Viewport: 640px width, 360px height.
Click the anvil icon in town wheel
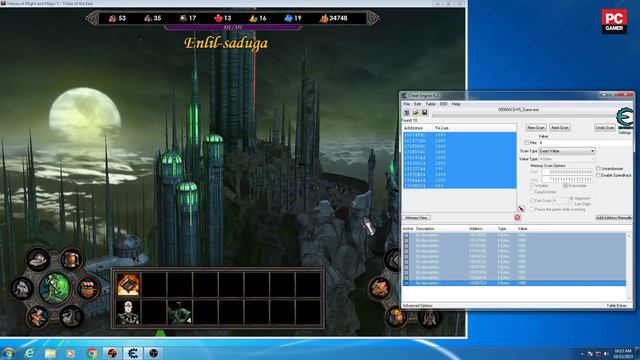click(x=71, y=317)
